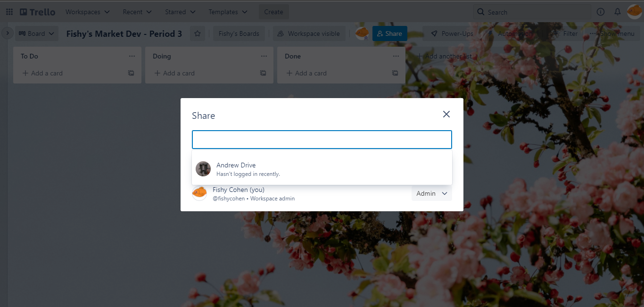
Task: Open account avatar in top bar
Action: 634,12
